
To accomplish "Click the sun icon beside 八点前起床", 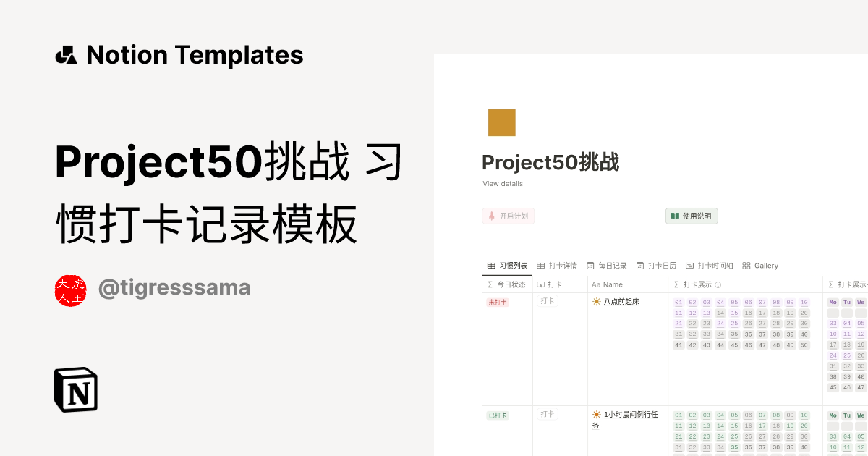I will 596,302.
